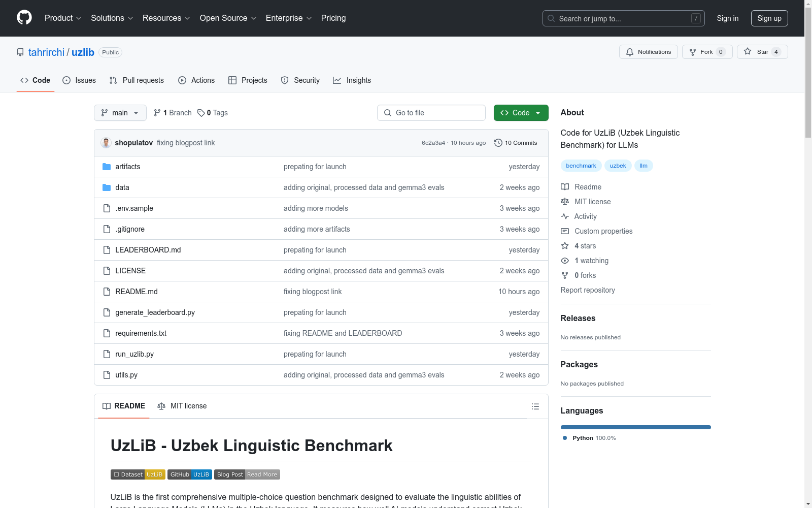Switch to the Issues tab

79,80
